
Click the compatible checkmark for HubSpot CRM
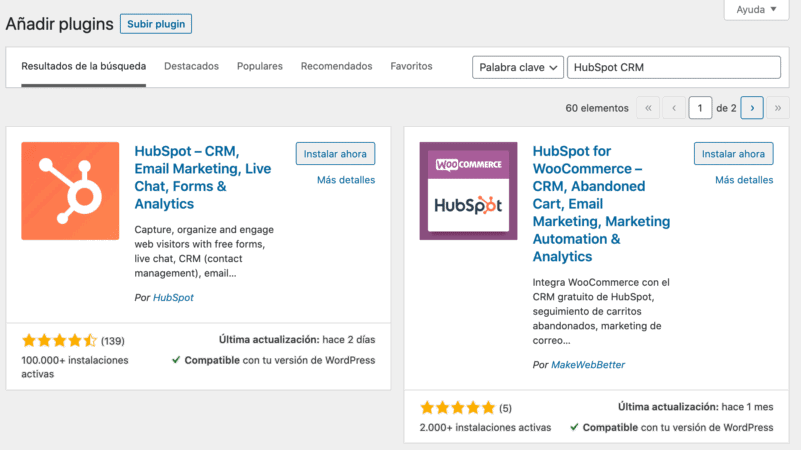pyautogui.click(x=176, y=360)
